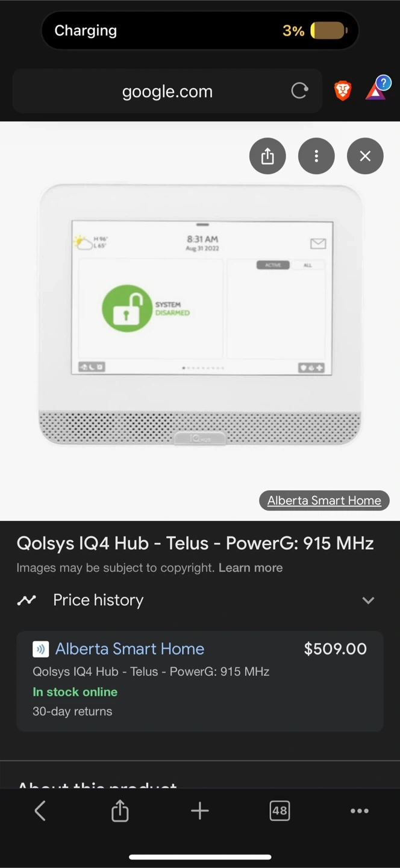The height and width of the screenshot is (868, 400).
Task: Tap the $509.00 price
Action: [x=336, y=649]
